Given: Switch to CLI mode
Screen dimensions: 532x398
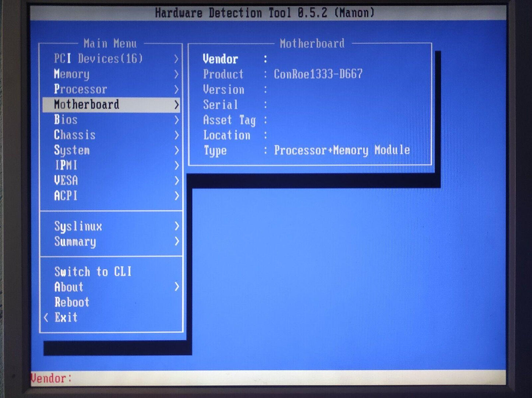Looking at the screenshot, I should tap(93, 272).
